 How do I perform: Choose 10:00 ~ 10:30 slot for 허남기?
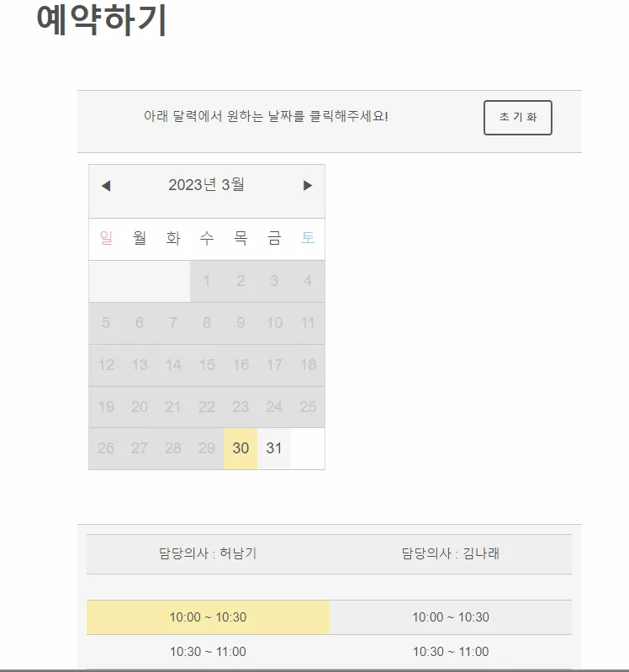point(208,617)
